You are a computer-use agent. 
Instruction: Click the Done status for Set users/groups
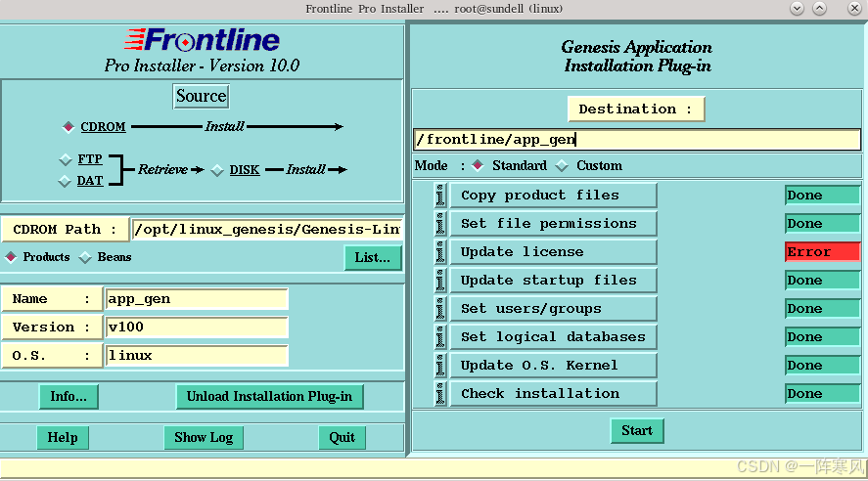pos(823,309)
